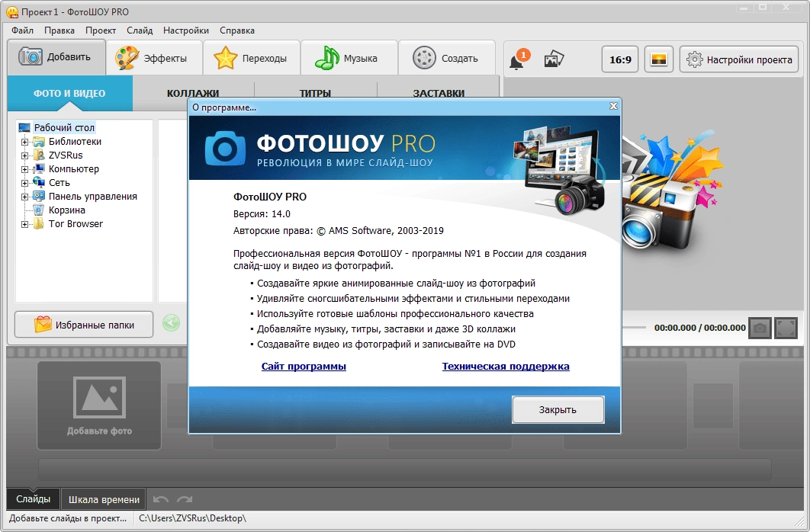Click the undo arrow icon
This screenshot has height=532, width=810.
[x=161, y=499]
